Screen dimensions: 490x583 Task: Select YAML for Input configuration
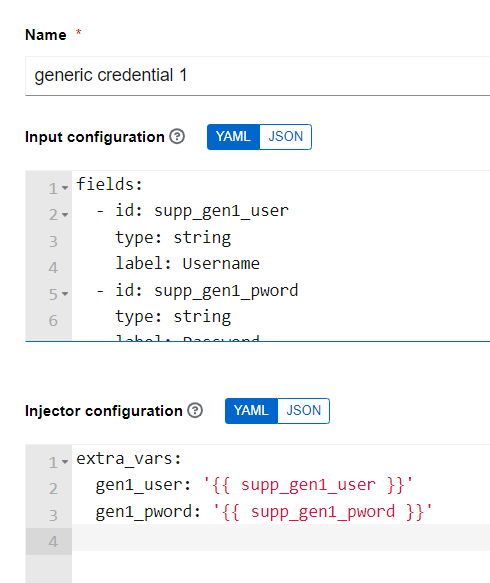click(233, 137)
